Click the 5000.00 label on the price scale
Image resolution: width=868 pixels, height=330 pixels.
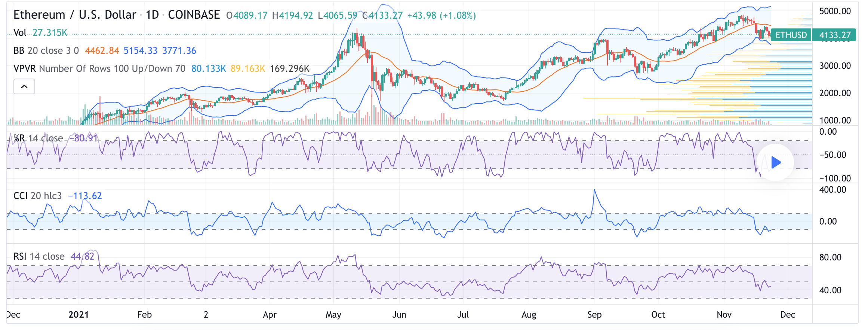coord(835,11)
